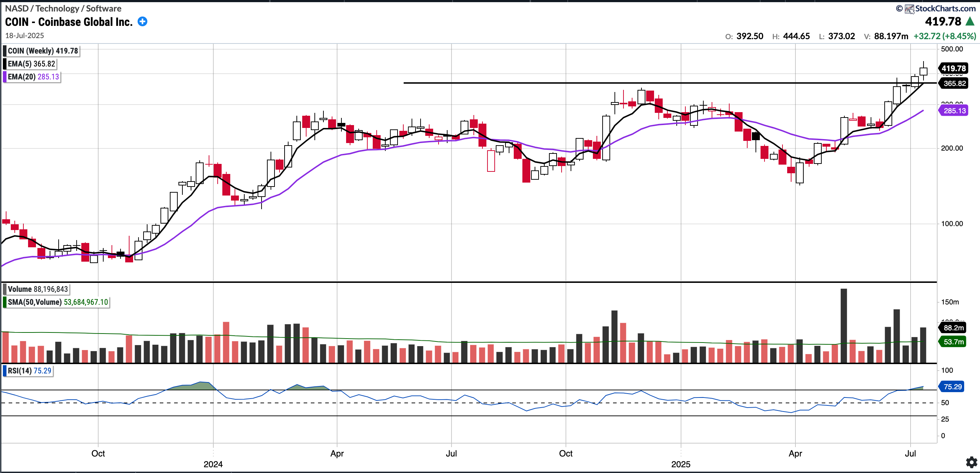Viewport: 980px width, 473px height.
Task: Click the black 419.78 price tag on axis
Action: tap(953, 68)
